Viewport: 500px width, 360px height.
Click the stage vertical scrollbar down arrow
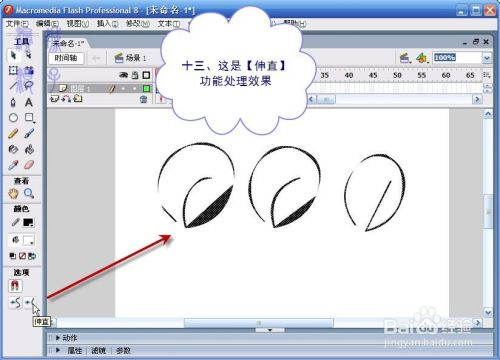click(488, 313)
